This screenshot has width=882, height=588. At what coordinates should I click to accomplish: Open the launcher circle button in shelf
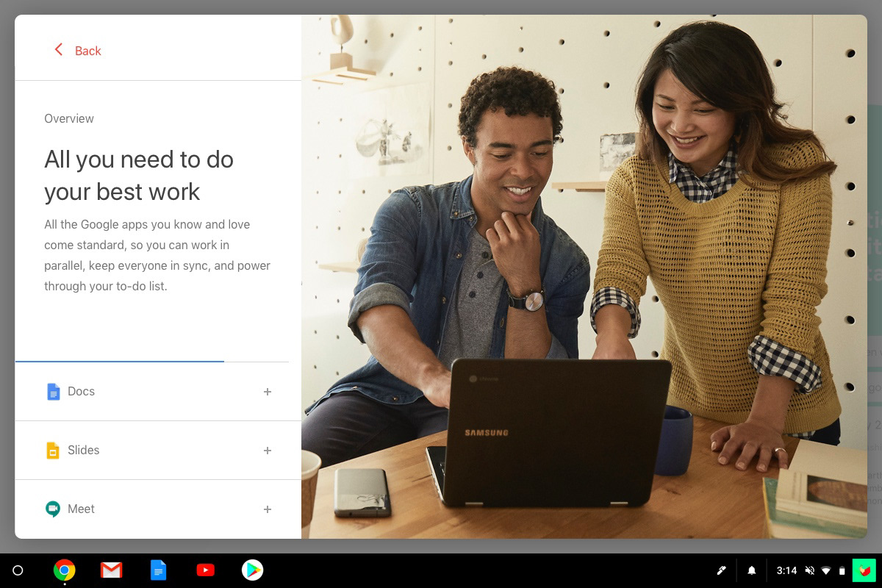[18, 570]
